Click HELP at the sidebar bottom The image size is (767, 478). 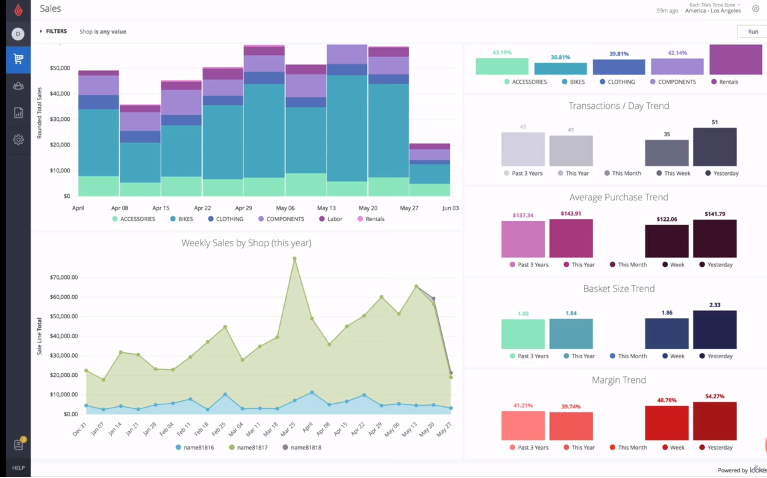tap(17, 468)
